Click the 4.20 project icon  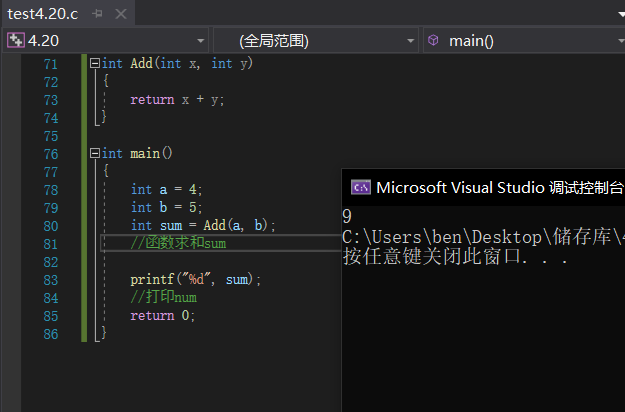point(16,40)
